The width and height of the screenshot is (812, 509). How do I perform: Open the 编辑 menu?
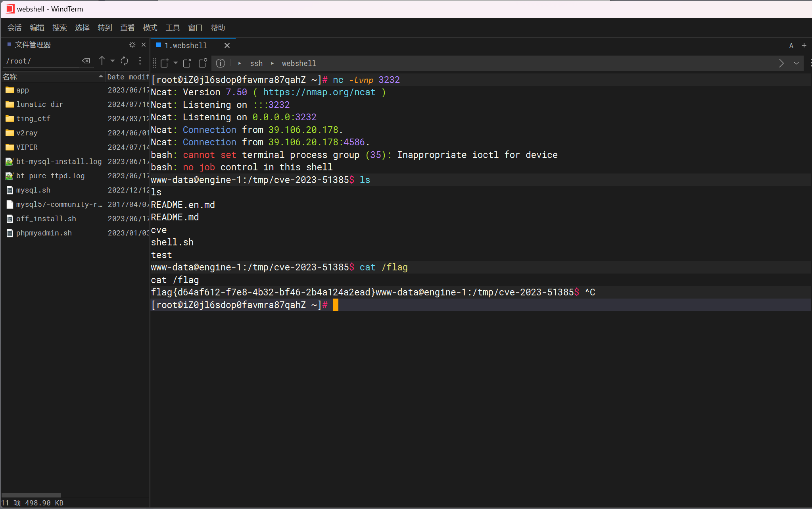pyautogui.click(x=37, y=28)
